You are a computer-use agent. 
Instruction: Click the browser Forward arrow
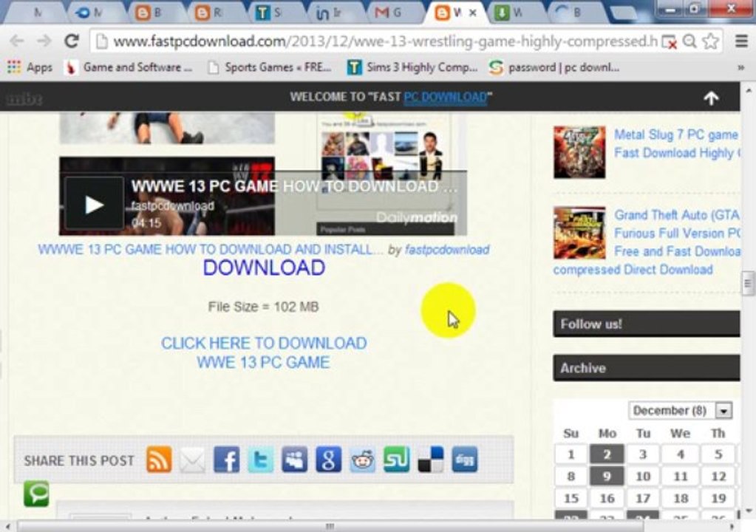pyautogui.click(x=44, y=41)
